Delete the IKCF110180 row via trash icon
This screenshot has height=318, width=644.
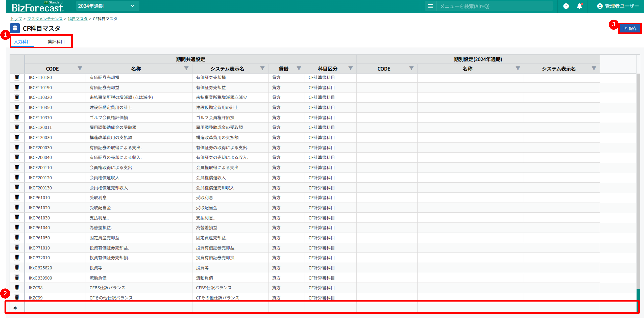(17, 77)
